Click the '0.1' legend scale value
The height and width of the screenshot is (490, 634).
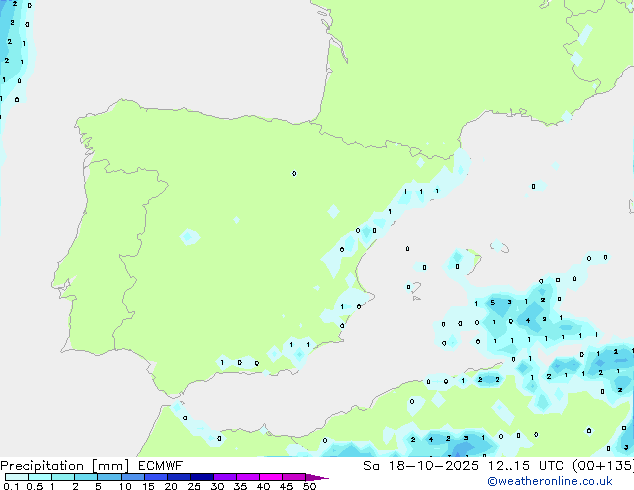[11, 486]
